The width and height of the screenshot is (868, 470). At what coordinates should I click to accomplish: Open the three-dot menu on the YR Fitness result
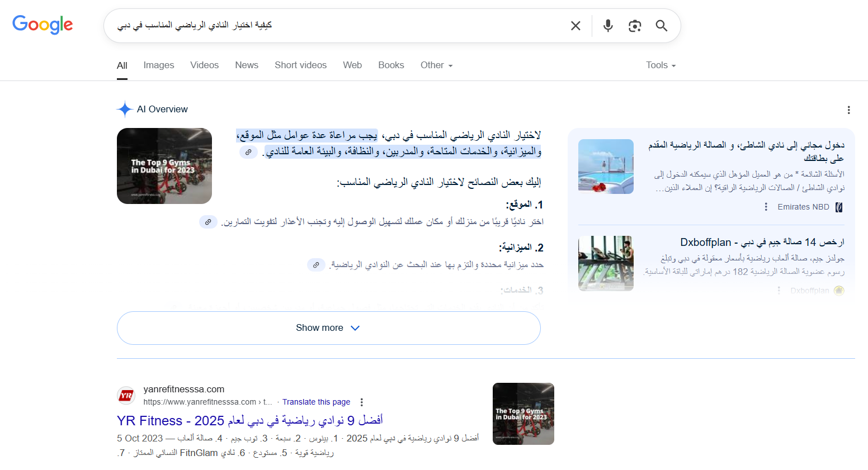click(362, 401)
